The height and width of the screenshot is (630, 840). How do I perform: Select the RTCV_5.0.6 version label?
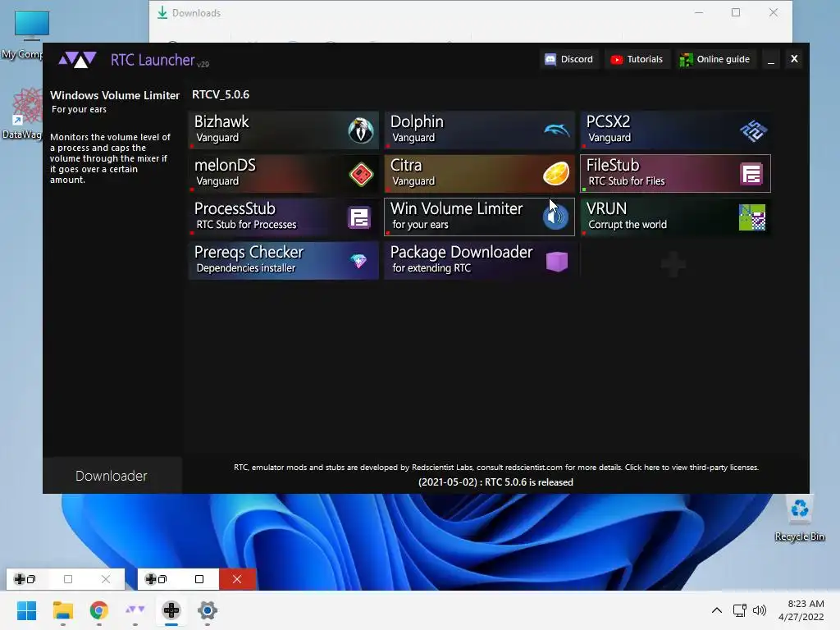click(221, 95)
